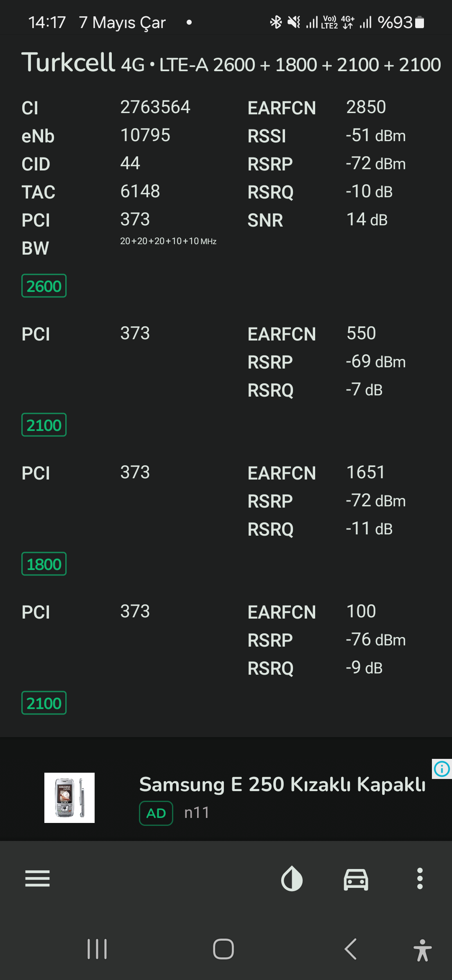Tap the first 2100 band badge

[x=44, y=425]
